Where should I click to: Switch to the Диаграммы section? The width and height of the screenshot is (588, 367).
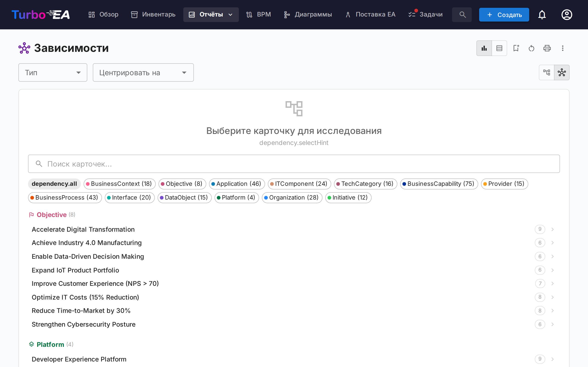pos(308,14)
